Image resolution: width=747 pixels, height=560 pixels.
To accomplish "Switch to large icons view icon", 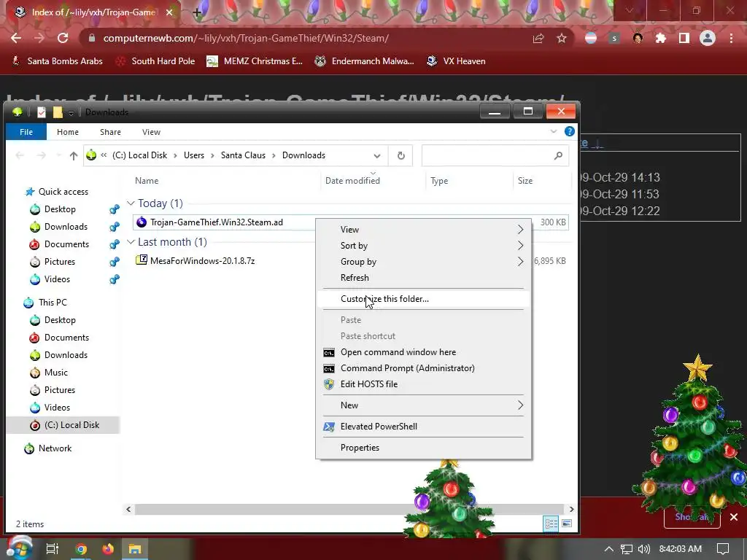I will 566,524.
